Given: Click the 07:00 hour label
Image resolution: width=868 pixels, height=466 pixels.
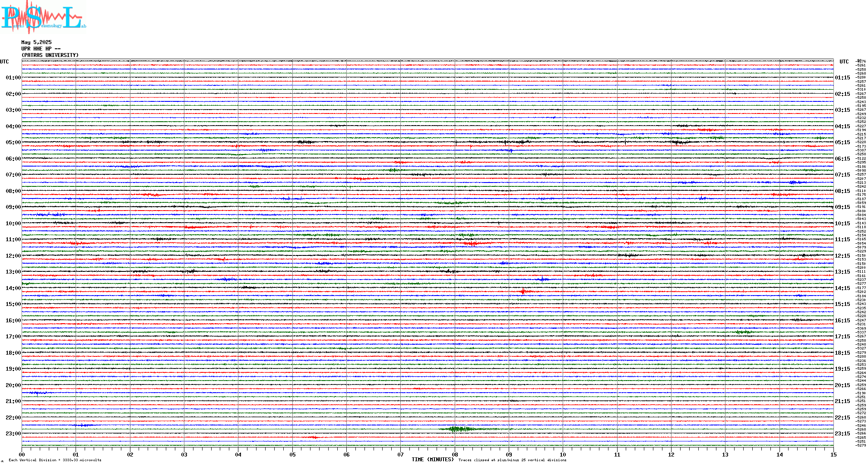Looking at the screenshot, I should [x=13, y=175].
